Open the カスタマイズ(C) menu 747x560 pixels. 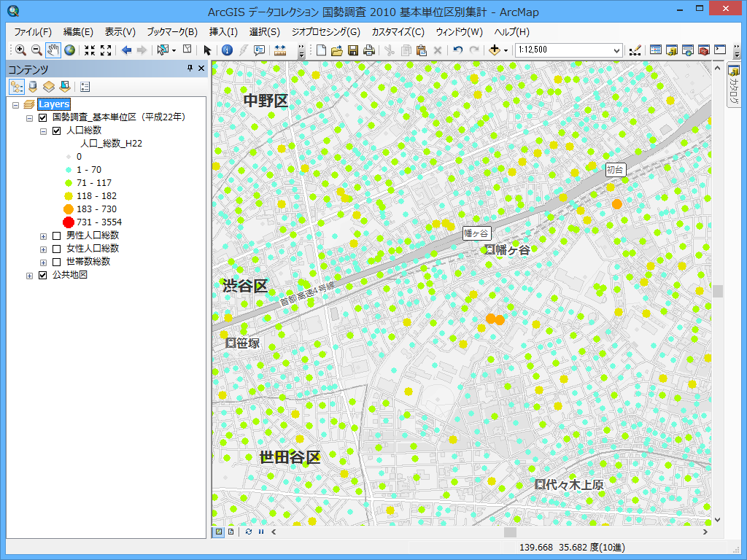398,32
